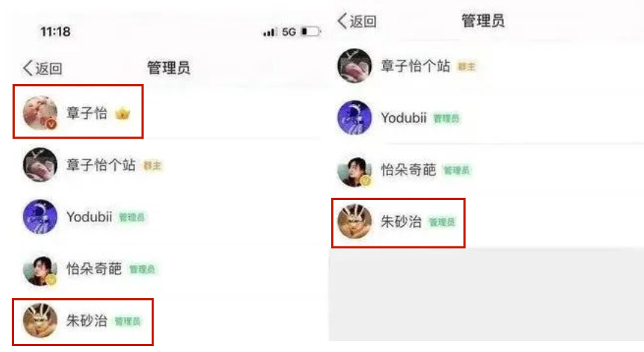Select 怡朵奇葩 name in the left list
The width and height of the screenshot is (644, 352).
point(94,269)
